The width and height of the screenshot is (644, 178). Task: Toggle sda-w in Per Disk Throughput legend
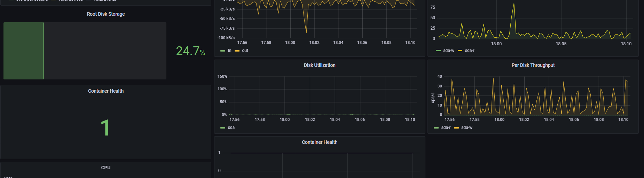pos(467,127)
